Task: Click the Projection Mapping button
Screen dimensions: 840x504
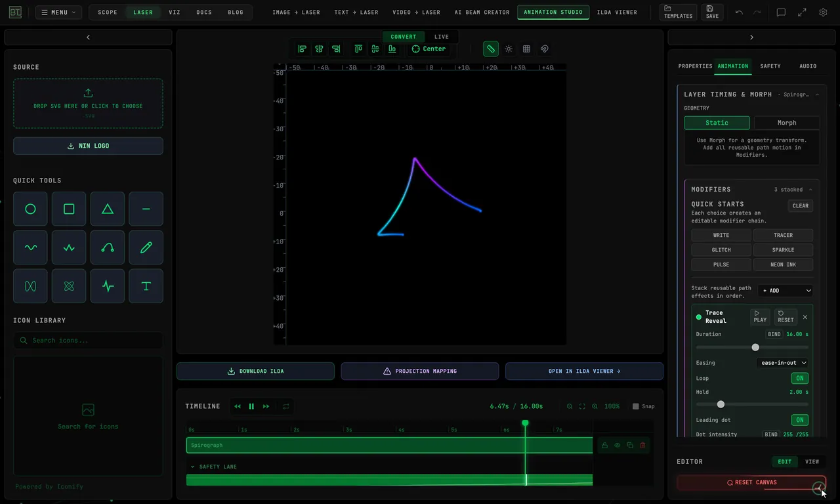Action: click(x=420, y=371)
